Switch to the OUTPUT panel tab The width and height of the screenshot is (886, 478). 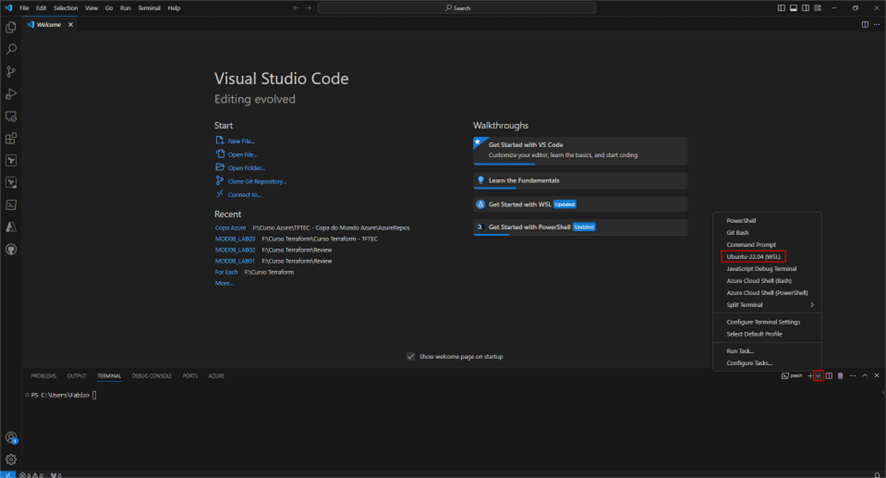[77, 376]
